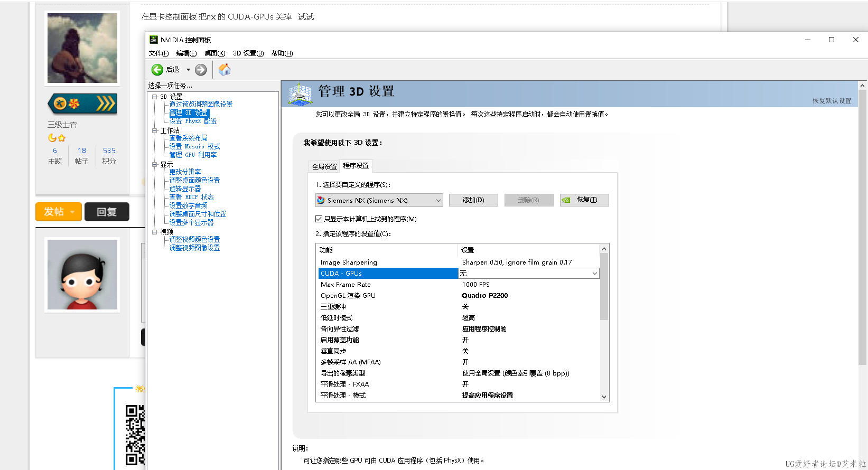Viewport: 868px width, 470px height.
Task: Select the 平滑处理 - FXAA row
Action: tap(459, 384)
